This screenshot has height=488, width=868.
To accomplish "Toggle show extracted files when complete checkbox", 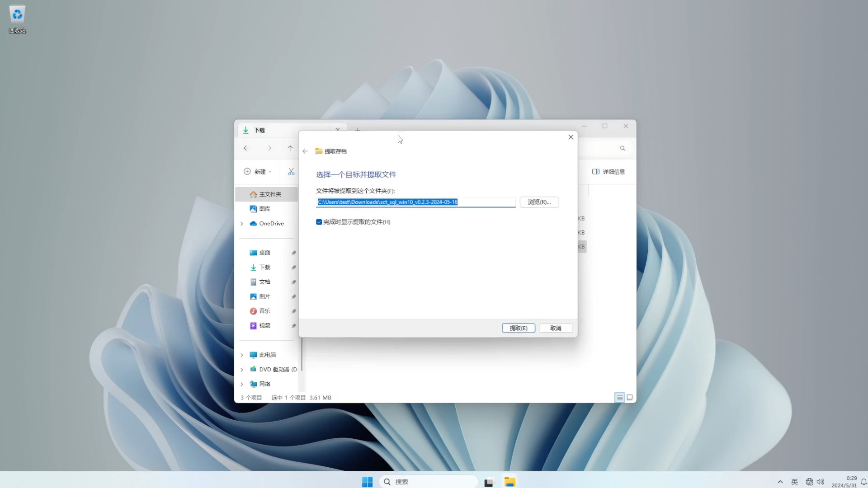I will point(319,222).
